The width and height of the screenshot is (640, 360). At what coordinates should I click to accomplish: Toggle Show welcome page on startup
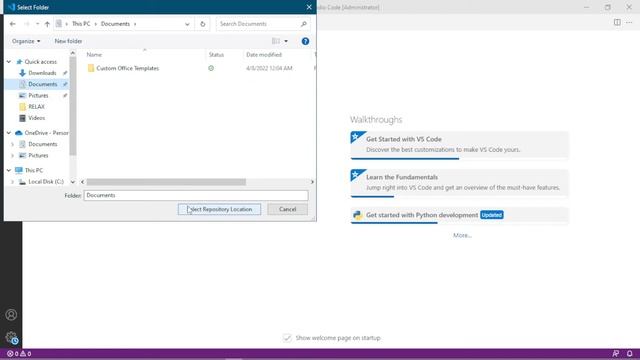pyautogui.click(x=287, y=338)
